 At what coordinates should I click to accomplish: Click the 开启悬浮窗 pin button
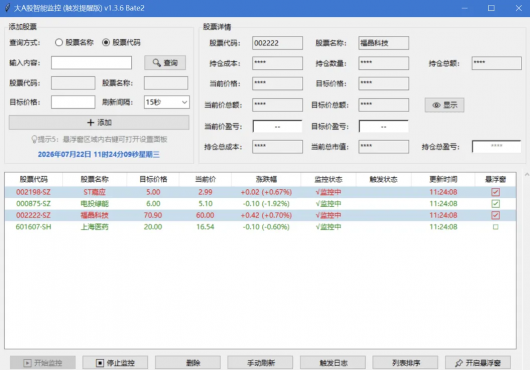click(478, 363)
